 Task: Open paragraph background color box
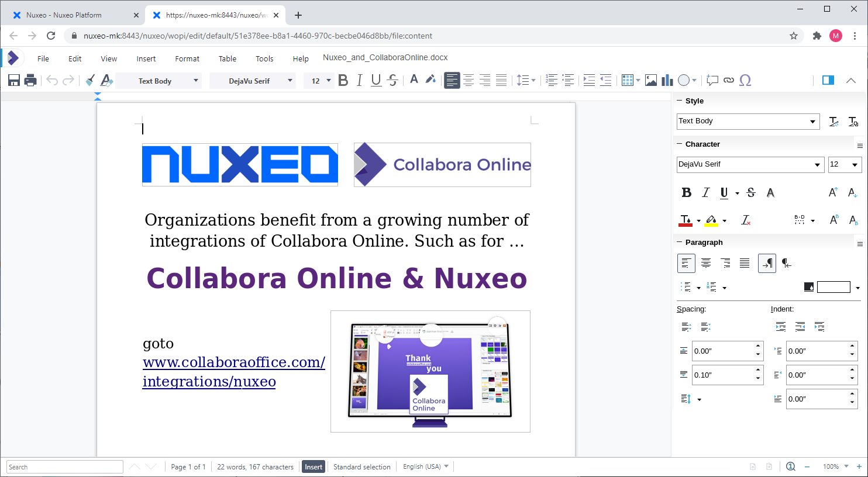pos(833,287)
